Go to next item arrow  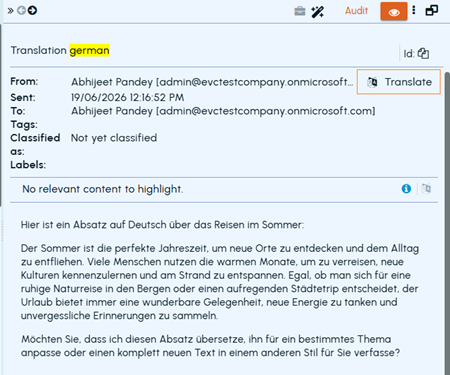coord(32,11)
